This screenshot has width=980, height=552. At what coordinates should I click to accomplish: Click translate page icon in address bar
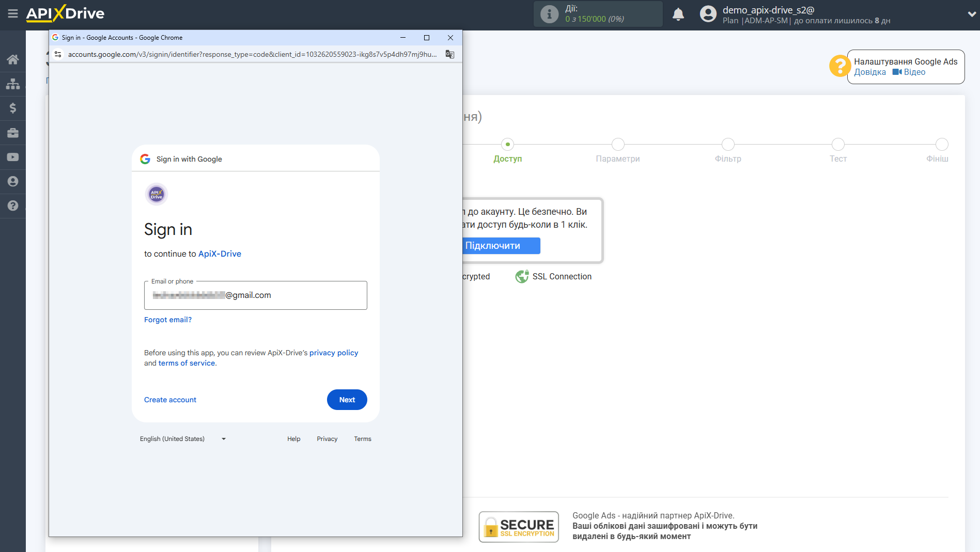pos(450,54)
